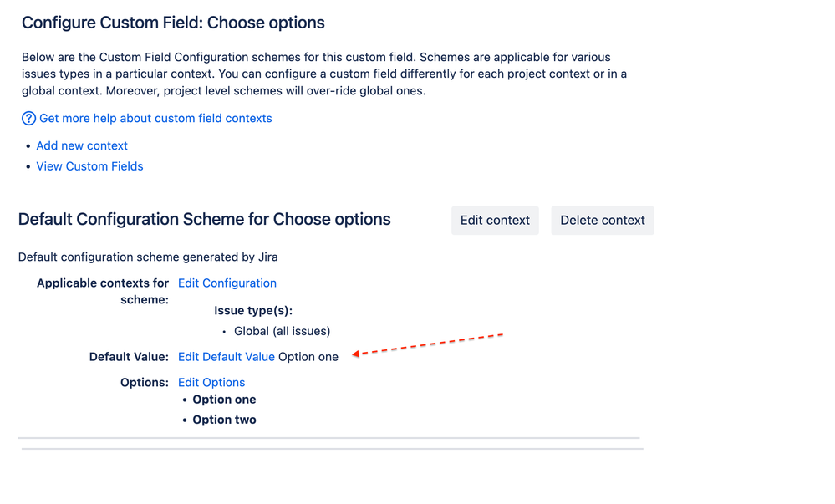Click the 'Edit Default Value' link
835x504 pixels.
[227, 357]
